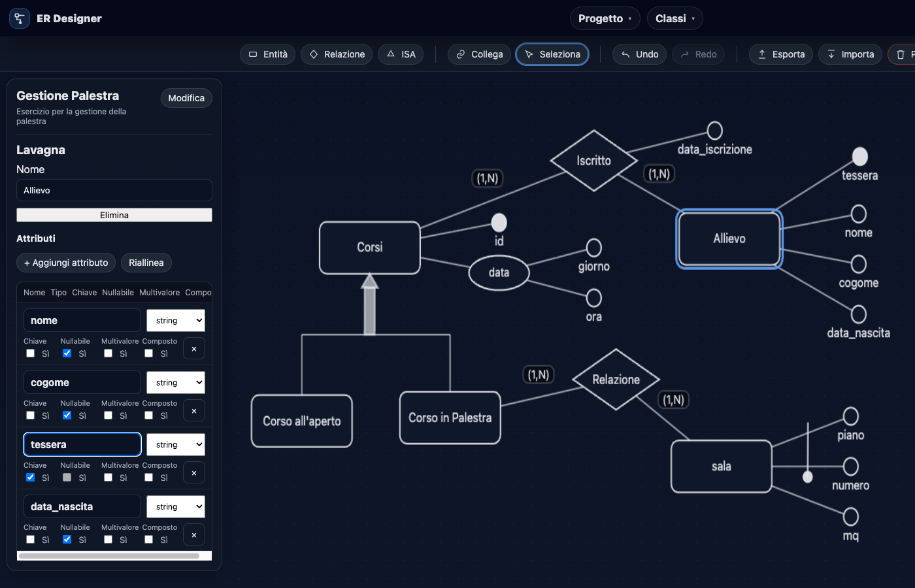Toggle Multivalore checkbox for data_nascita
This screenshot has height=588, width=915.
[108, 540]
